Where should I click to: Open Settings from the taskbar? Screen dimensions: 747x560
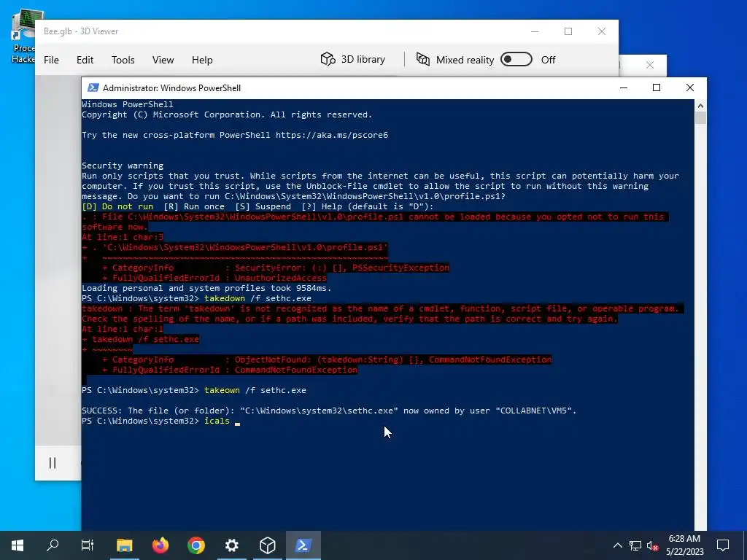[x=231, y=545]
